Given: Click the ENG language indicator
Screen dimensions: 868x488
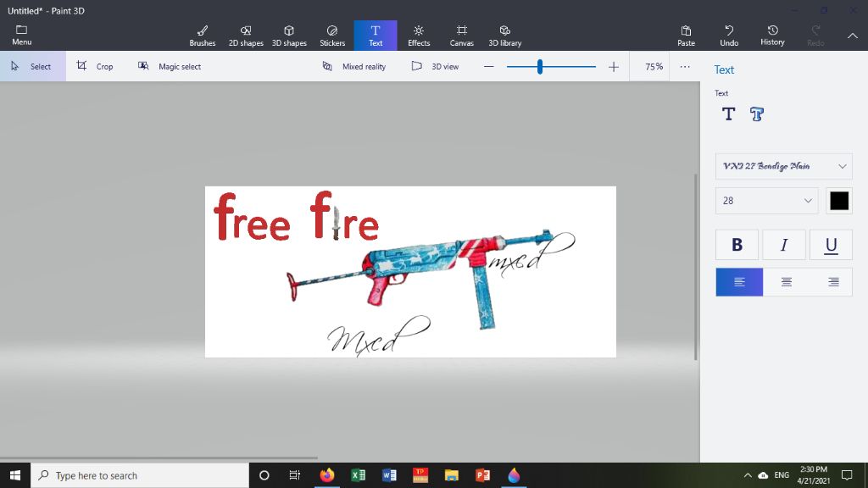Looking at the screenshot, I should point(782,475).
